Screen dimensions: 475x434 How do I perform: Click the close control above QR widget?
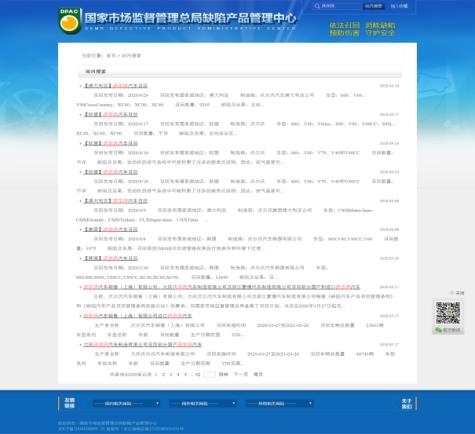click(x=457, y=293)
